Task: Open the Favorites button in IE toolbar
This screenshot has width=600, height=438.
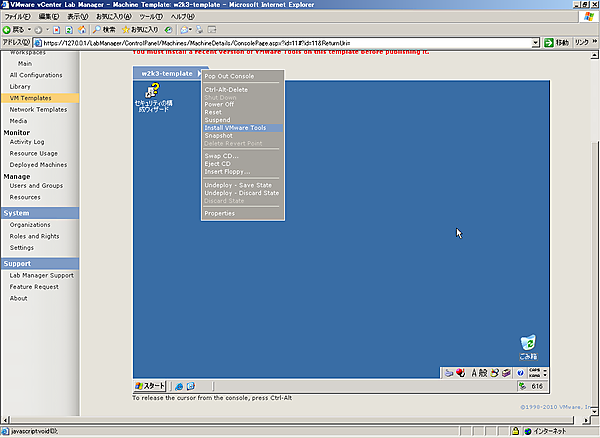Action: pos(142,30)
